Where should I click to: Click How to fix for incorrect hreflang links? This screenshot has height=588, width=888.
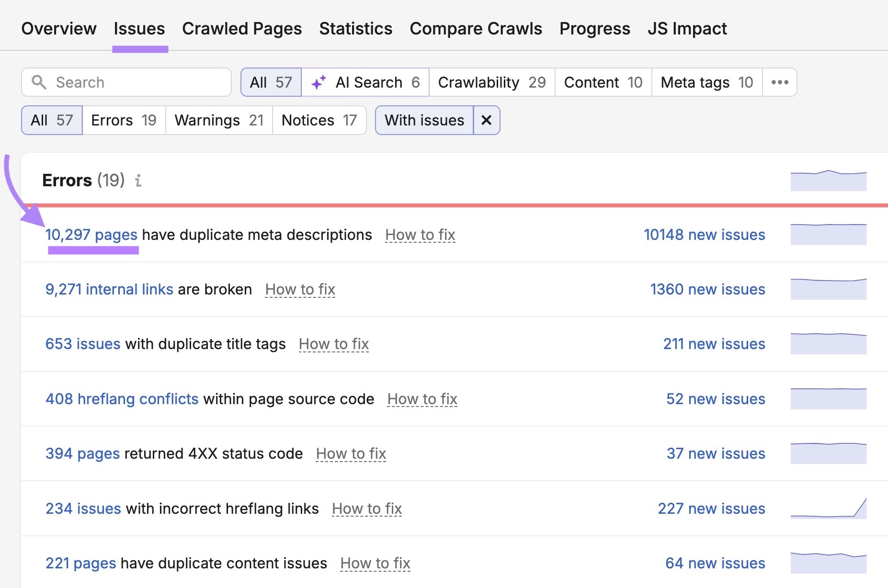click(x=367, y=509)
